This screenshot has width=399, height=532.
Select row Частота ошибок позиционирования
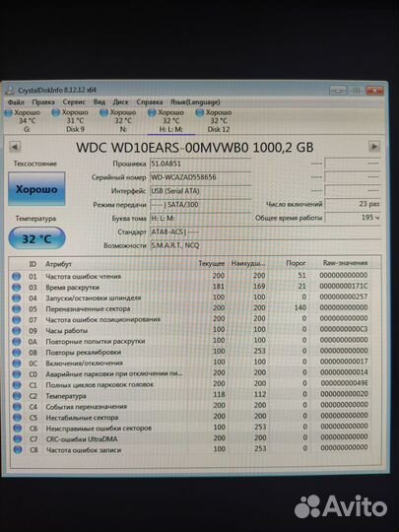click(190, 319)
